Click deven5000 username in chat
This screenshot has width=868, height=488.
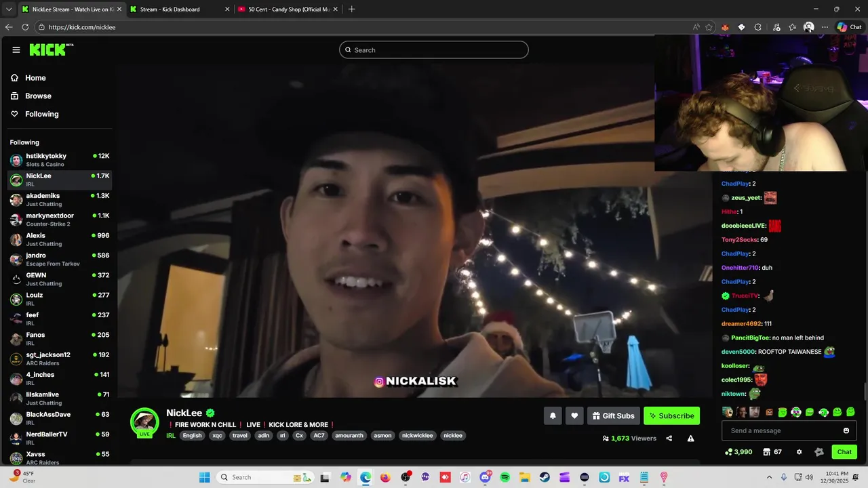tap(738, 352)
